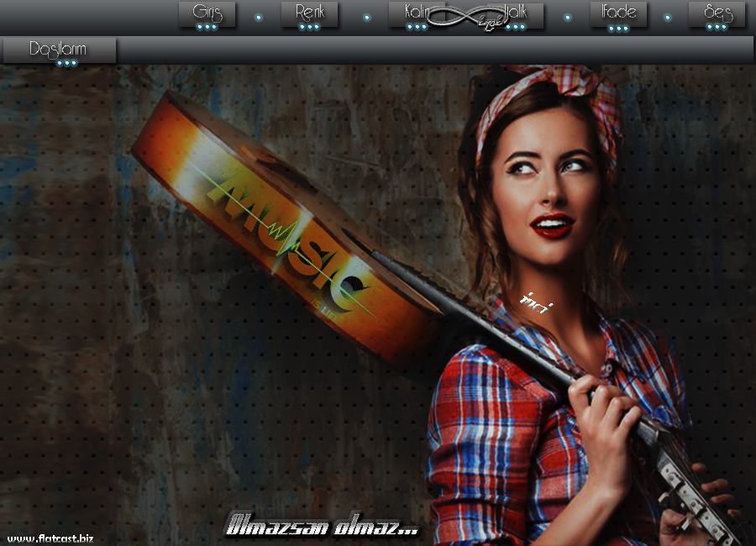Image resolution: width=756 pixels, height=546 pixels.
Task: Click the empty bar right of Dostlarım
Action: [x=437, y=50]
